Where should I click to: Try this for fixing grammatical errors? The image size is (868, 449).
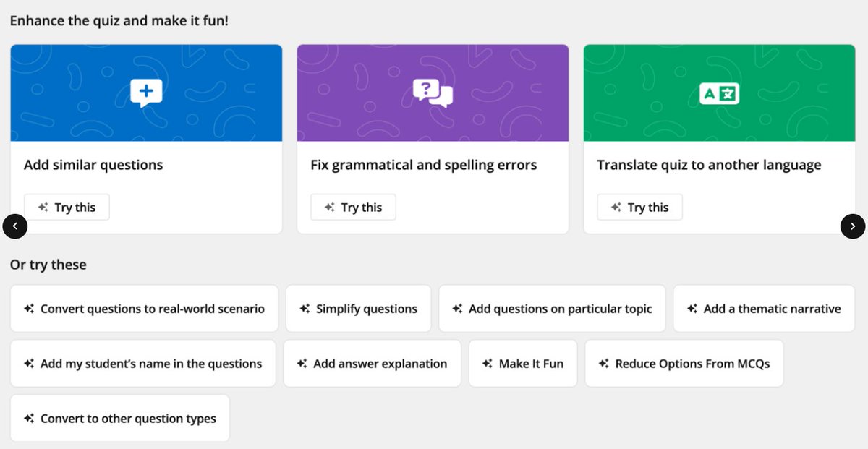tap(353, 208)
